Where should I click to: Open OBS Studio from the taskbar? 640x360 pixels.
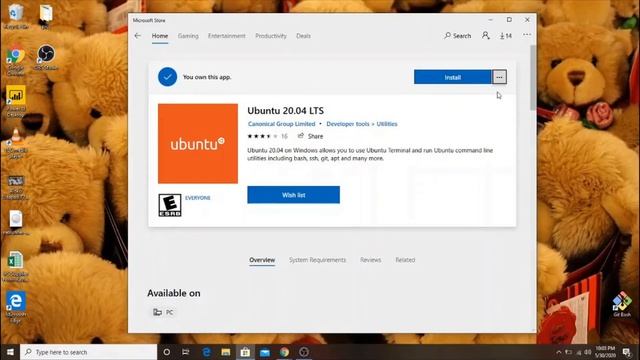[304, 352]
